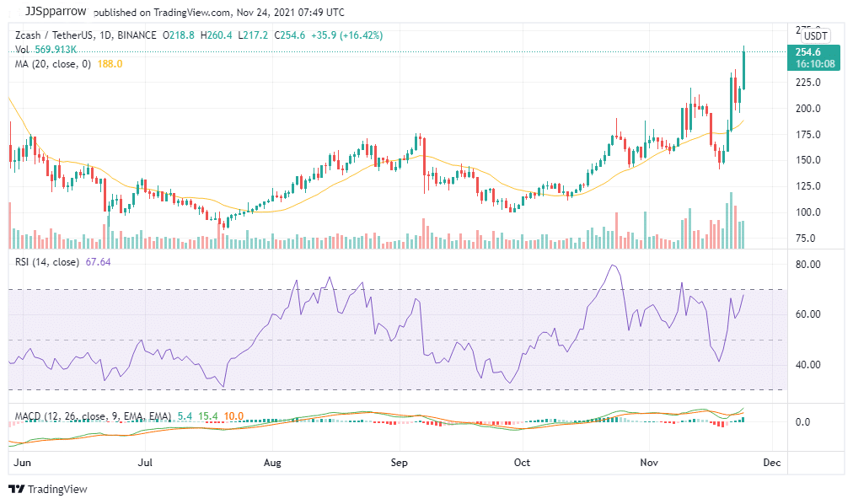The width and height of the screenshot is (853, 504).
Task: Click the TradingView logo icon at the bottom
Action: click(x=16, y=489)
